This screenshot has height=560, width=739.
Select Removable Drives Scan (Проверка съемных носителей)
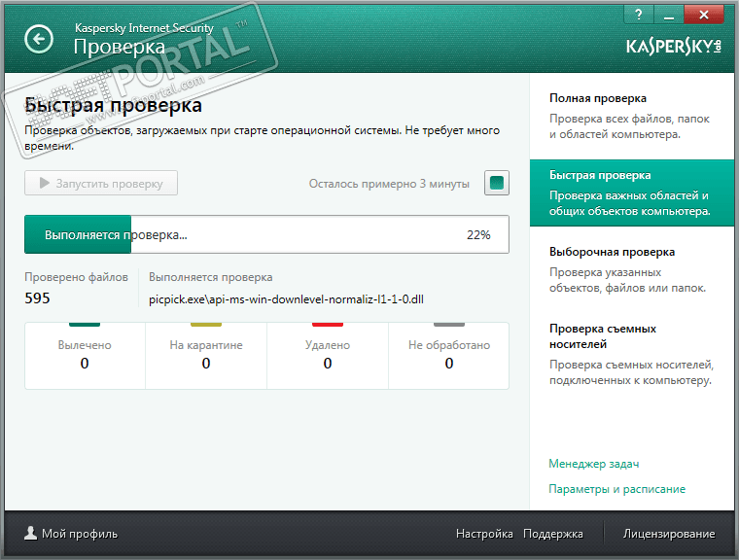[632, 355]
